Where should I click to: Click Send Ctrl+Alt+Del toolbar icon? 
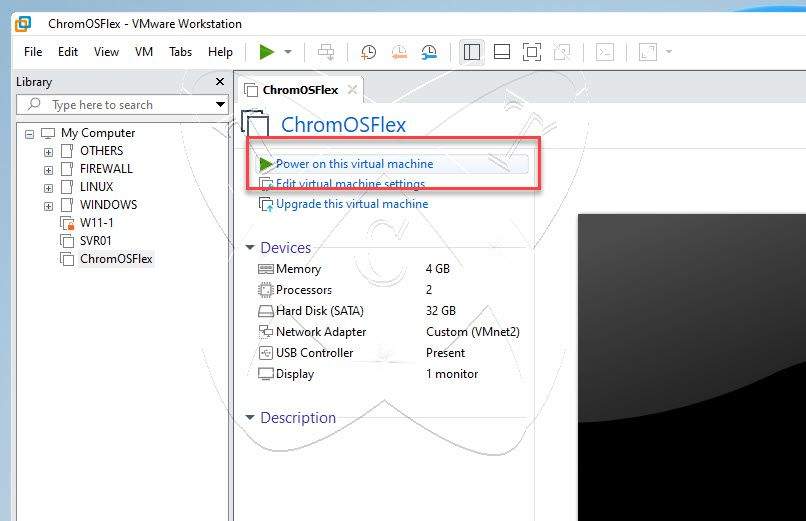[x=326, y=52]
